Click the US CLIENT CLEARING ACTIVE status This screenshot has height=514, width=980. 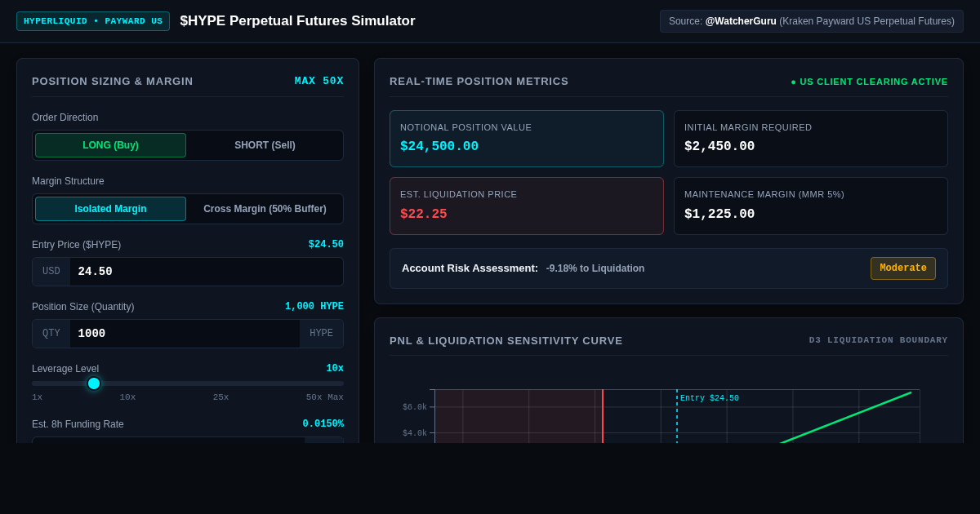869,82
